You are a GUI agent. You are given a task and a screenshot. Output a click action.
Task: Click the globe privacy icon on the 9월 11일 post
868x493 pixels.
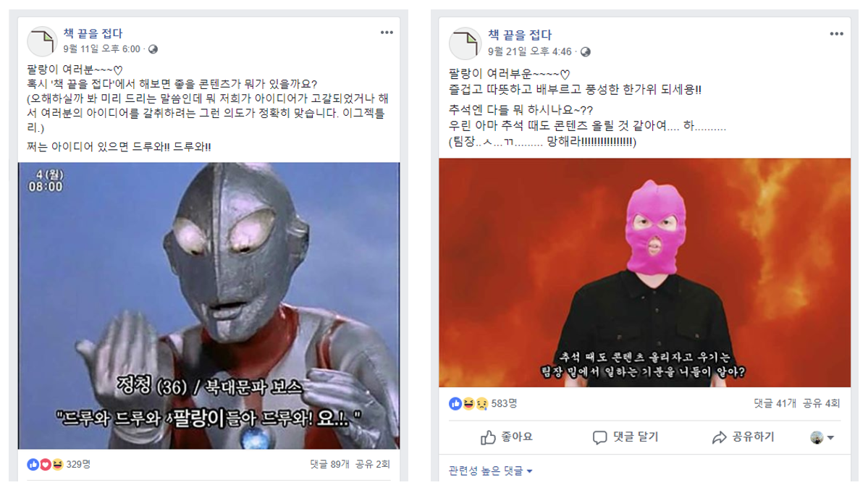153,49
